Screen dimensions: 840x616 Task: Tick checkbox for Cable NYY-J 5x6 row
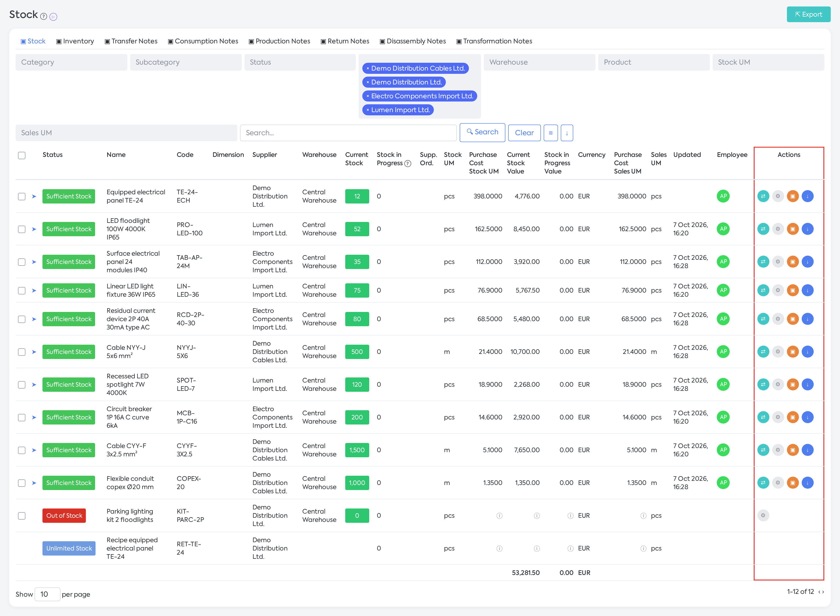click(x=22, y=352)
